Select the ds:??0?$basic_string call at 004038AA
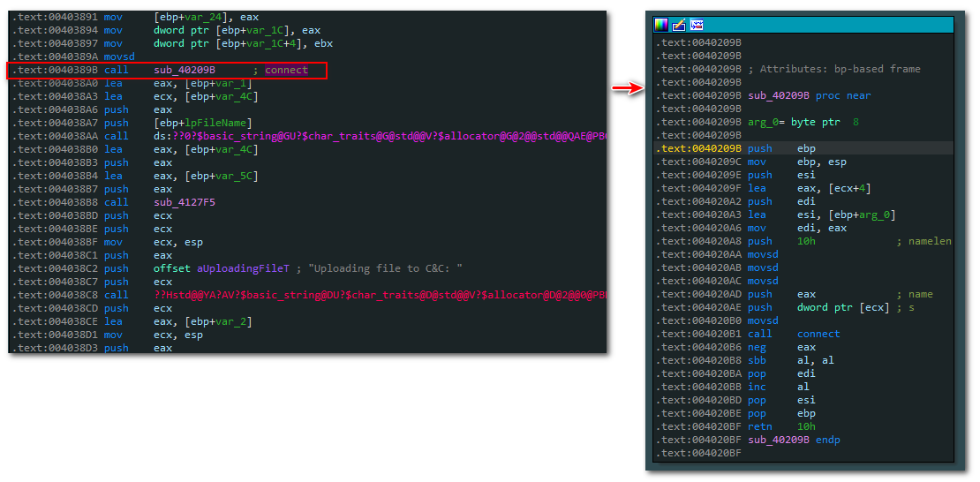The image size is (980, 482). pos(309,136)
